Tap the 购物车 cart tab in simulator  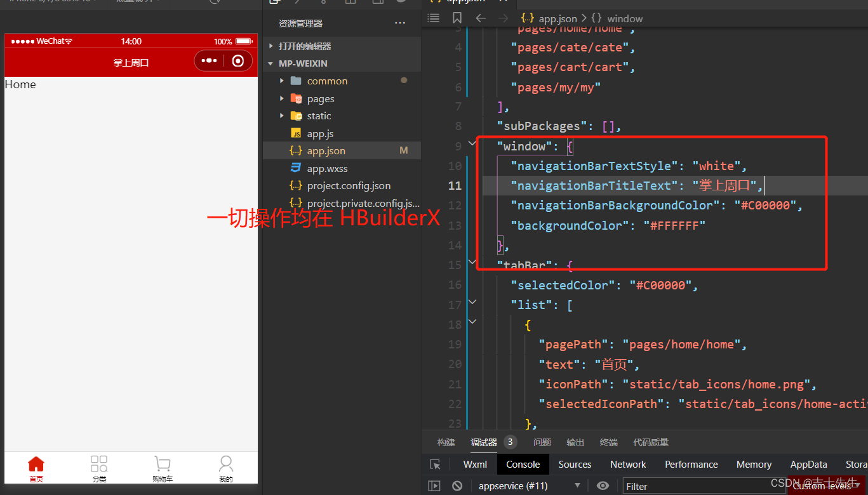(163, 468)
